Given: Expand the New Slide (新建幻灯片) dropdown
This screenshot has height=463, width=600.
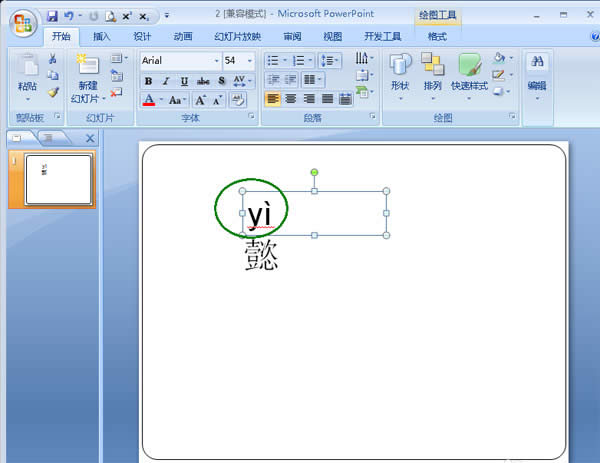Looking at the screenshot, I should (x=102, y=99).
